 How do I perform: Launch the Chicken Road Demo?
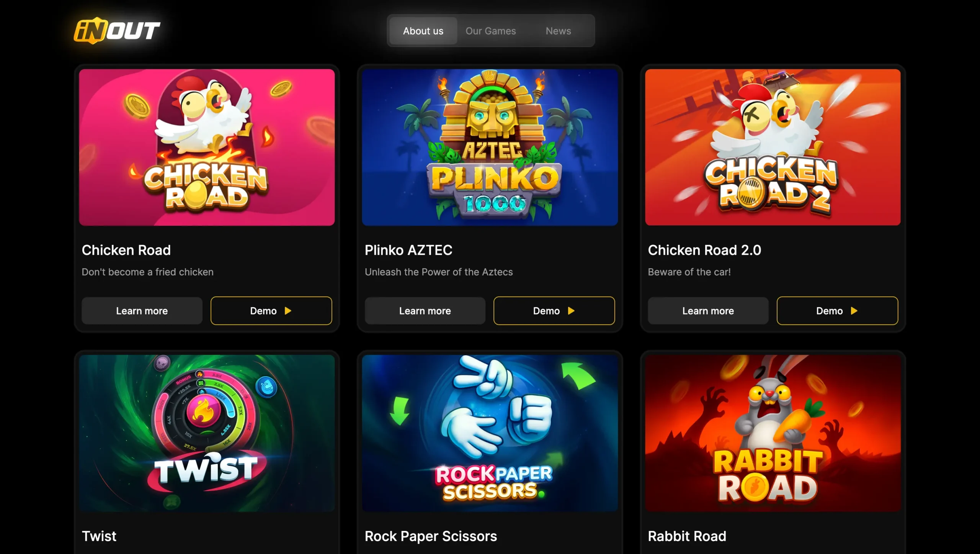coord(271,311)
